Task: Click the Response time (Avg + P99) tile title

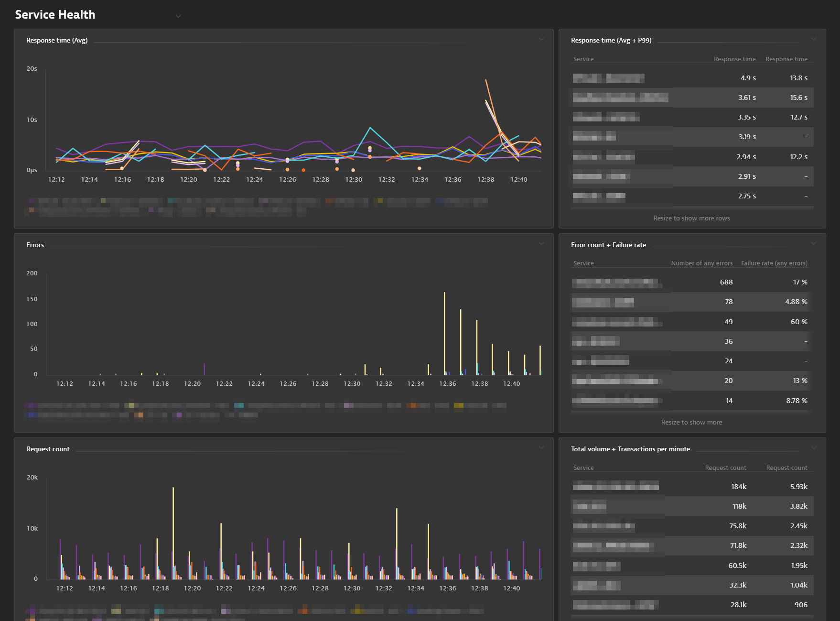Action: click(x=611, y=40)
